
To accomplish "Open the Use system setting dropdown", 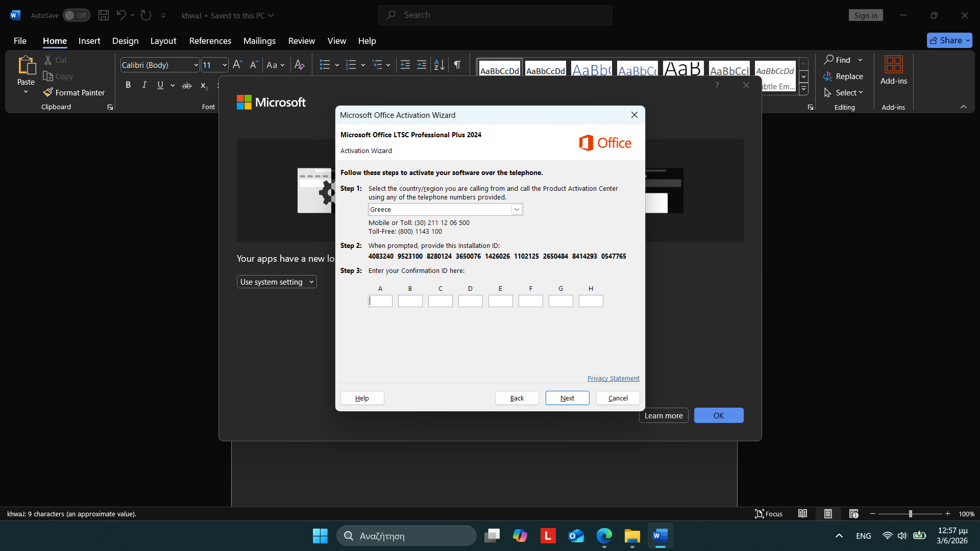I will 277,282.
